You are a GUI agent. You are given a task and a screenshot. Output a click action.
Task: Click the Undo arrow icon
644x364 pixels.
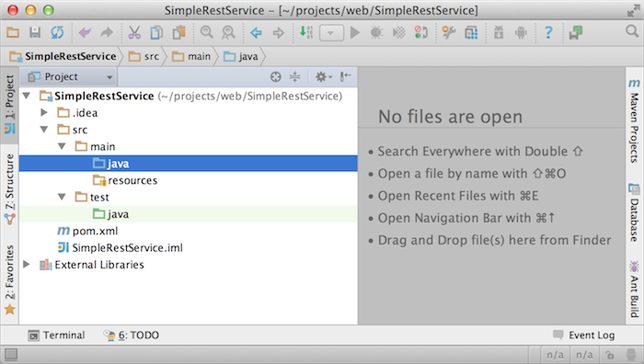(85, 32)
